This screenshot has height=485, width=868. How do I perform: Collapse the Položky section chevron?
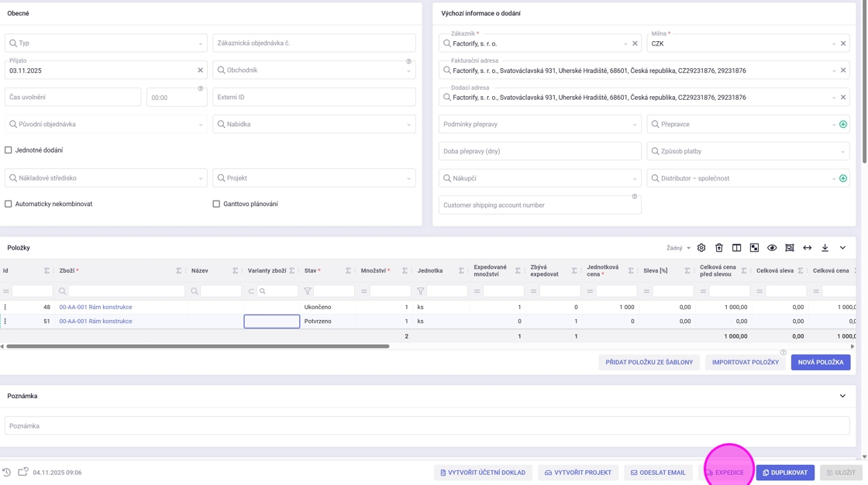[842, 248]
